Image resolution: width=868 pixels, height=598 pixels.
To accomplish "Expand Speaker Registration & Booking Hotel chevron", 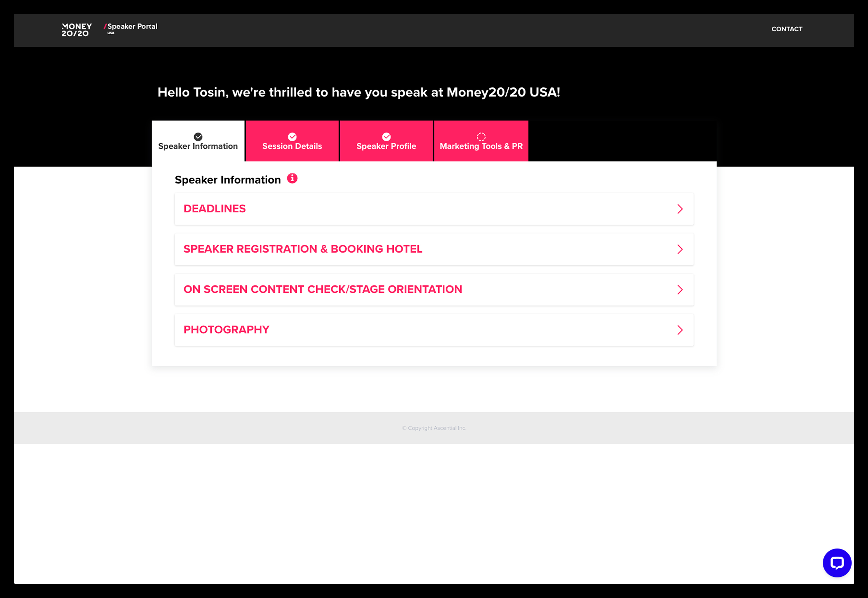I will point(680,250).
